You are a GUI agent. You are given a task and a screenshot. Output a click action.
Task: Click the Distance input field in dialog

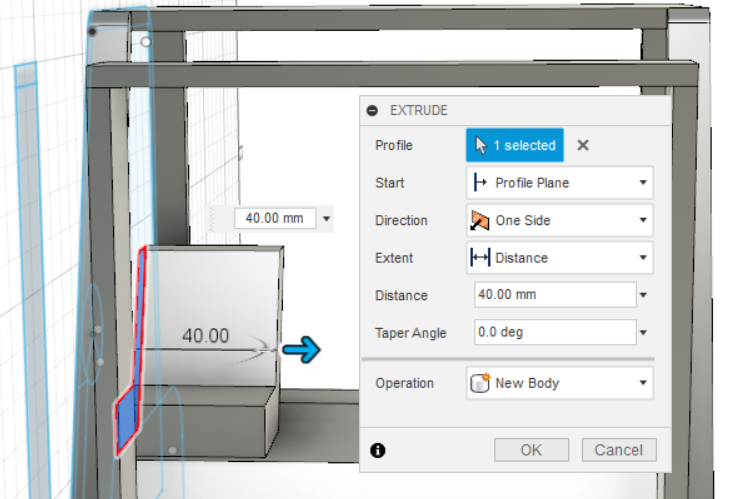pyautogui.click(x=555, y=295)
